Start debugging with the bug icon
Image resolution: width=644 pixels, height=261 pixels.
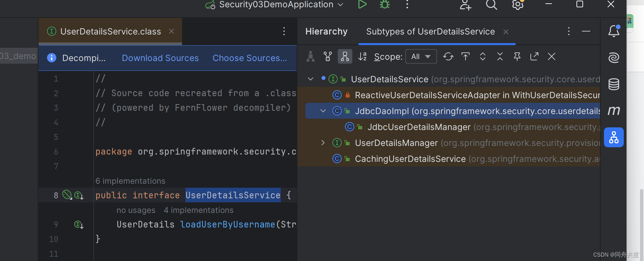[385, 4]
